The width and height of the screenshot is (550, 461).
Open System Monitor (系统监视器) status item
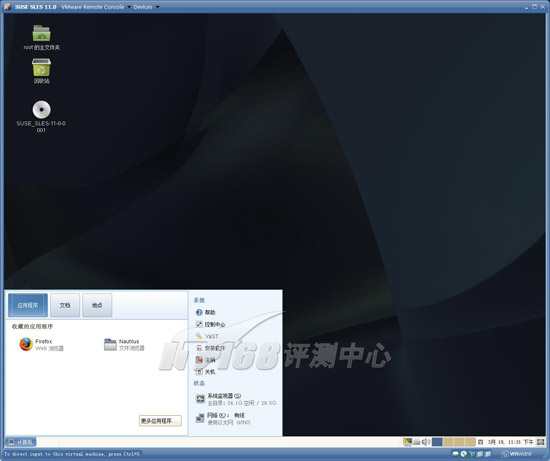tap(236, 399)
